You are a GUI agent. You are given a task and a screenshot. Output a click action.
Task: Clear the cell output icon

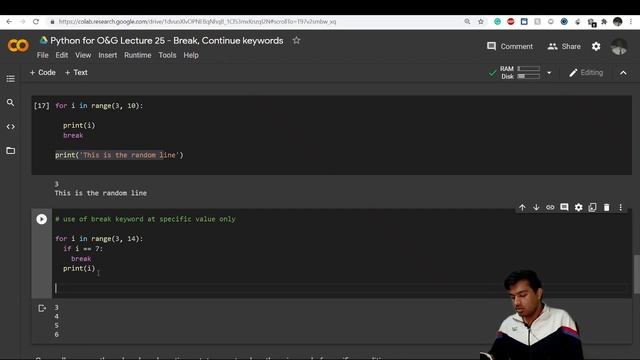coord(42,308)
